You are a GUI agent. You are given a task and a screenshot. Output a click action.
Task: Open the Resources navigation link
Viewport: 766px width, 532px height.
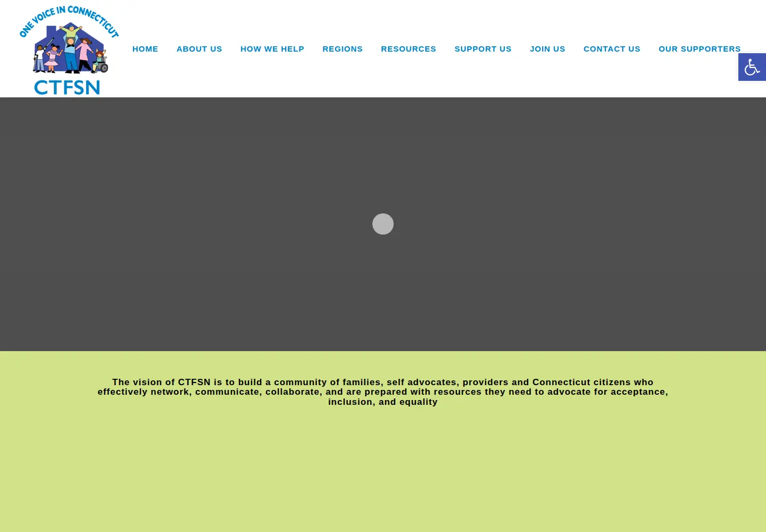[409, 49]
